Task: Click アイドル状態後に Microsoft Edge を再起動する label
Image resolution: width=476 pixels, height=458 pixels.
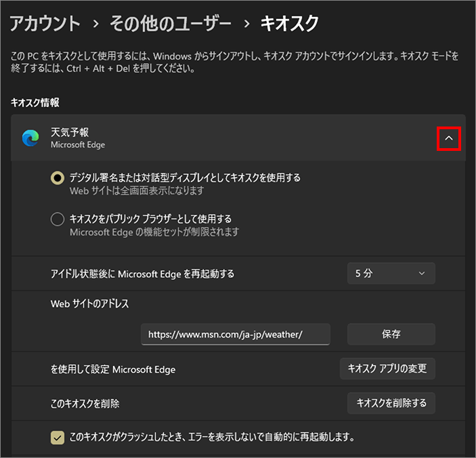Action: [x=142, y=274]
